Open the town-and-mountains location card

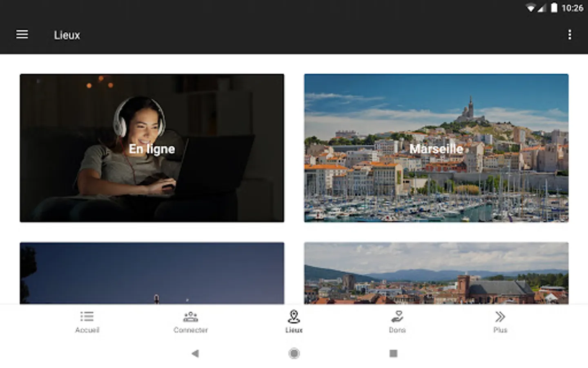point(436,273)
